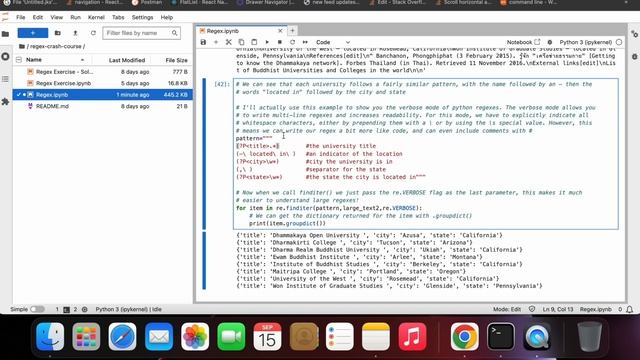Upload files with the upload icon

[x=75, y=33]
